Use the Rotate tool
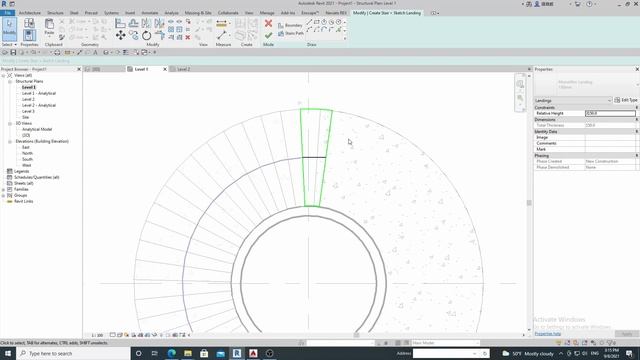The height and width of the screenshot is (360, 640). click(146, 36)
